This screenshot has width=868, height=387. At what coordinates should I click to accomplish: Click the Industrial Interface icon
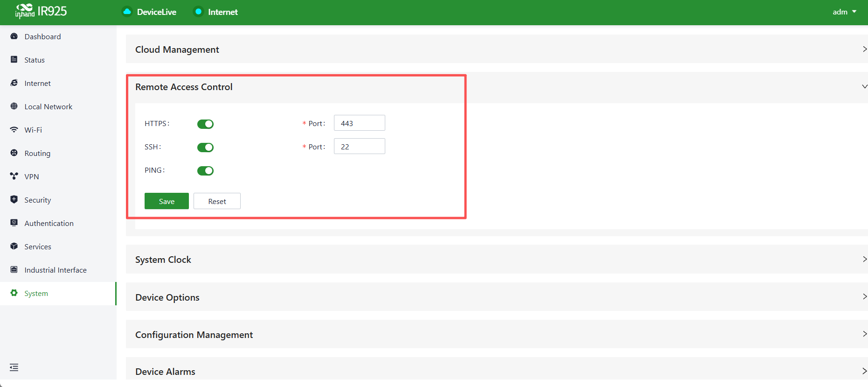tap(14, 270)
